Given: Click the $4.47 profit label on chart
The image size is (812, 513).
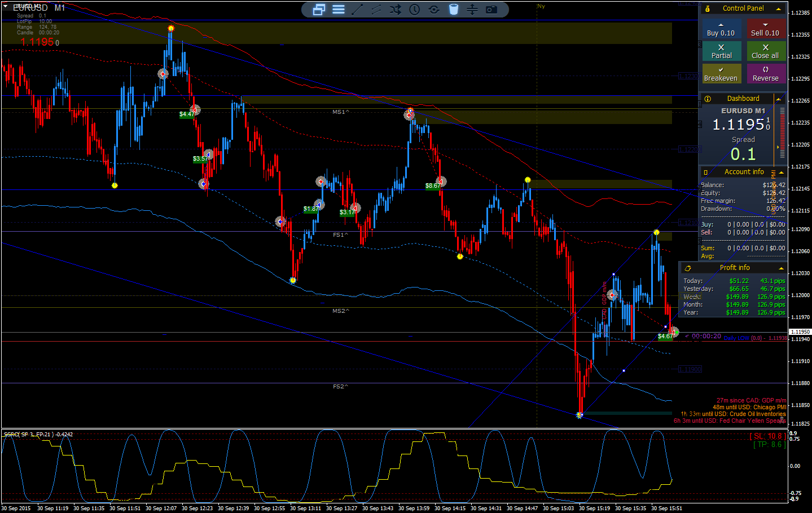Looking at the screenshot, I should click(x=187, y=114).
